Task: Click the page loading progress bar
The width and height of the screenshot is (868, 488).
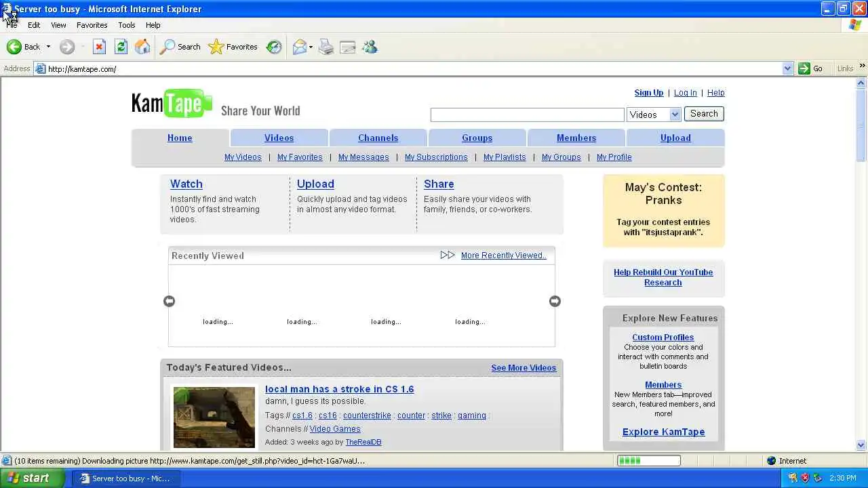Action: pyautogui.click(x=648, y=461)
